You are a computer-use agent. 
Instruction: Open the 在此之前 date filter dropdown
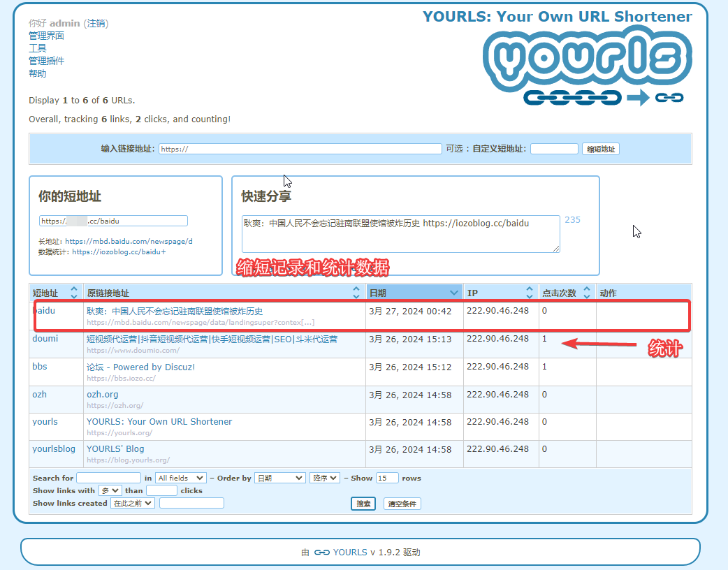(x=133, y=503)
